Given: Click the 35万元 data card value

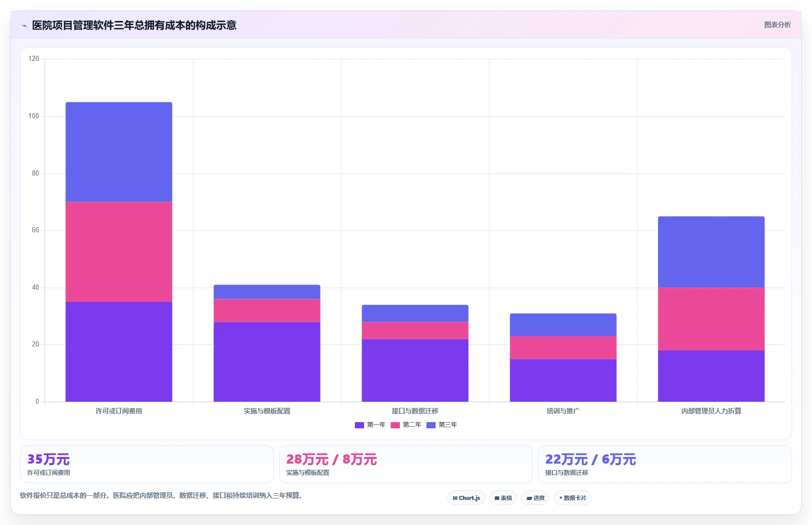Looking at the screenshot, I should point(49,460).
